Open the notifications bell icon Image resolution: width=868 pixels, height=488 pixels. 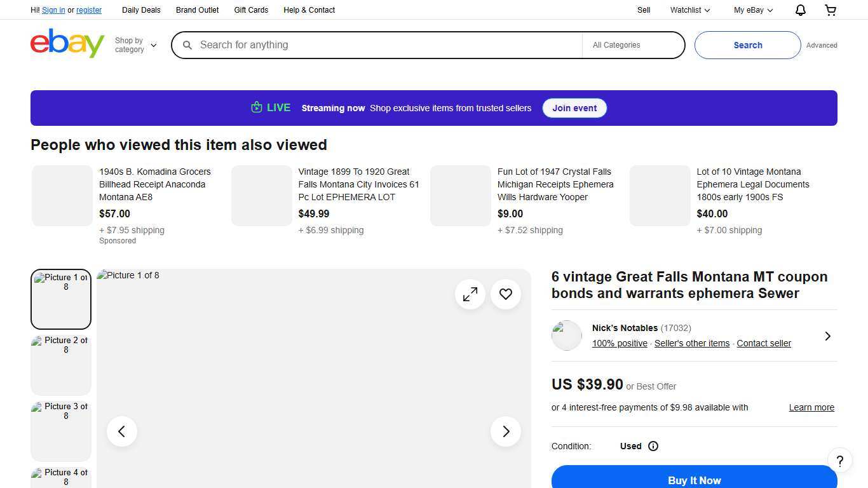(x=801, y=10)
